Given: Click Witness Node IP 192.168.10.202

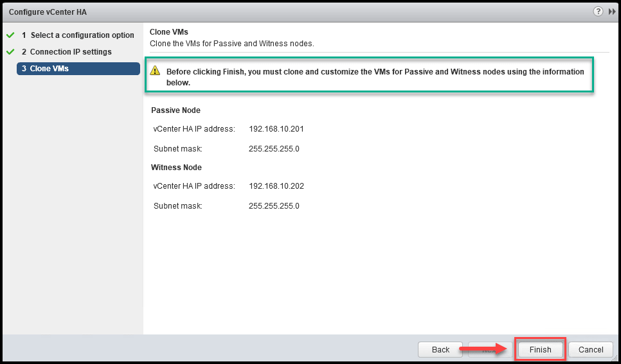Looking at the screenshot, I should 276,186.
